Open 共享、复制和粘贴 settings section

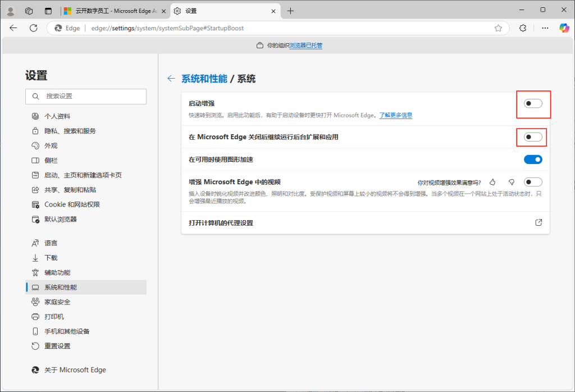(x=86, y=190)
